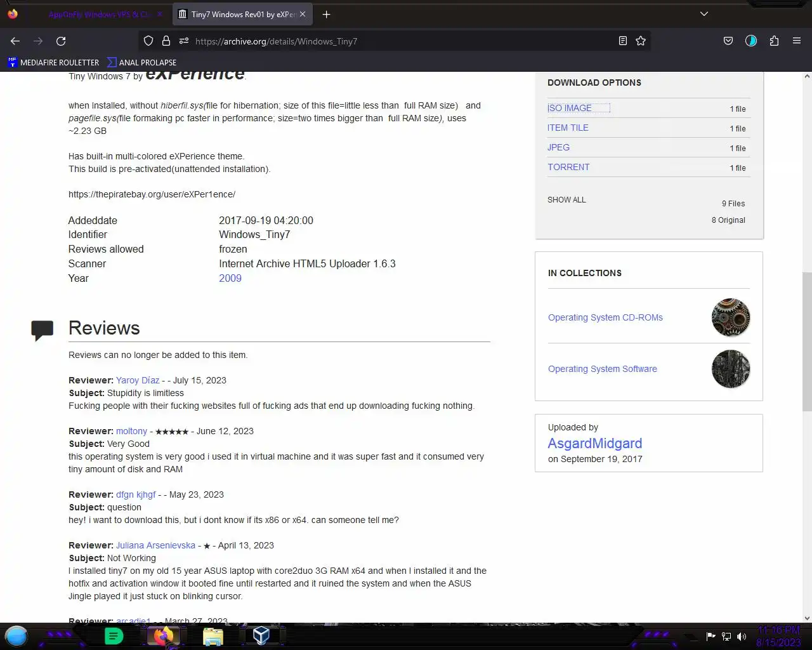Close the Tiny7 Windows Rev01 tab
The height and width of the screenshot is (650, 812).
[x=303, y=14]
